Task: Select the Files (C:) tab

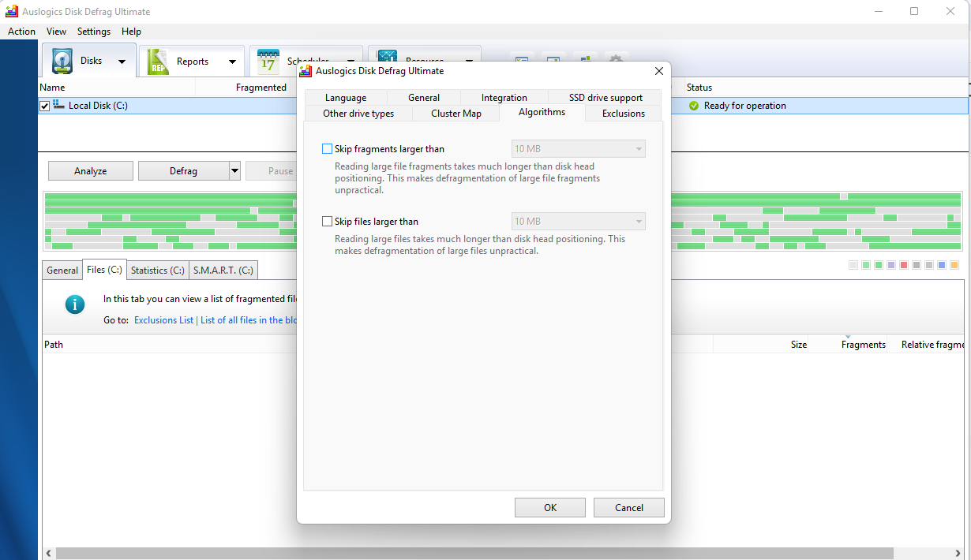Action: coord(104,270)
